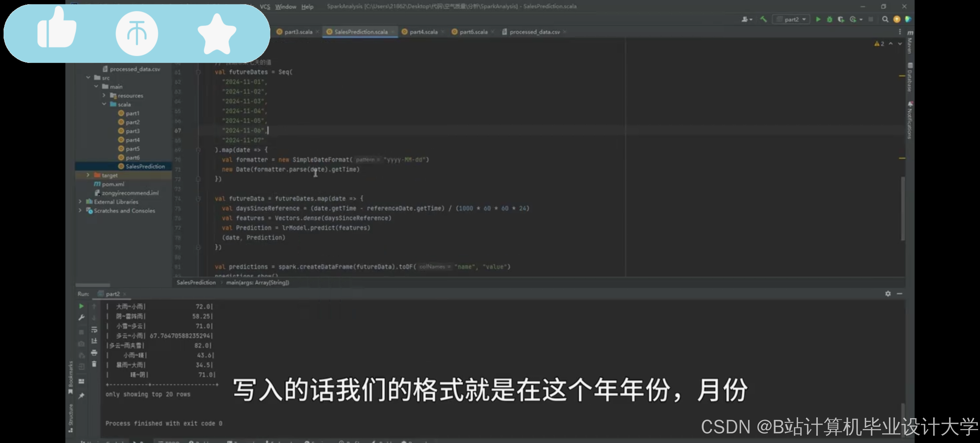Toggle scroll to end of console
980x443 pixels.
click(x=94, y=341)
